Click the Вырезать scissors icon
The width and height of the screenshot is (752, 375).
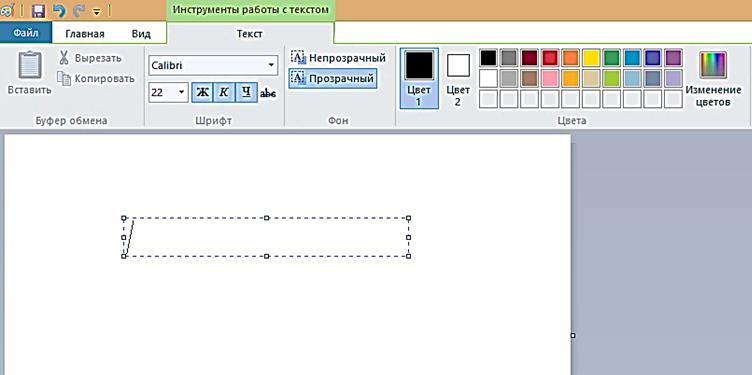point(64,58)
